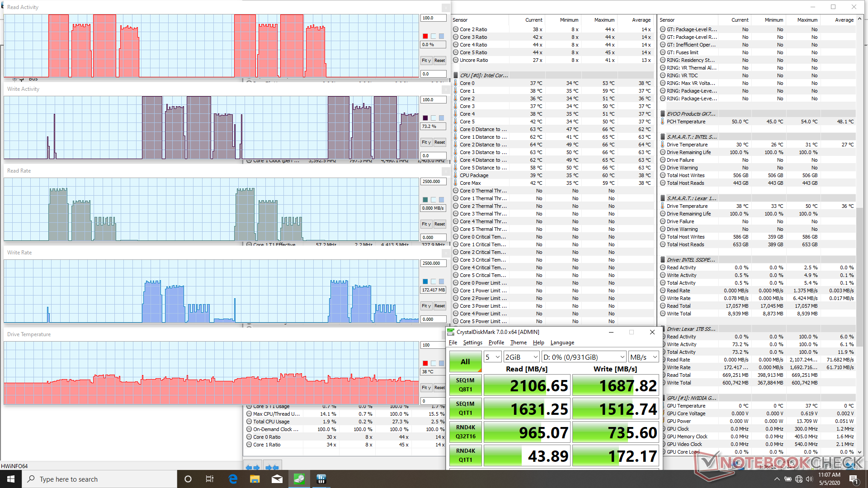Run the RND4K Q32T16 test
Screen dimensions: 868x488
[x=465, y=432]
